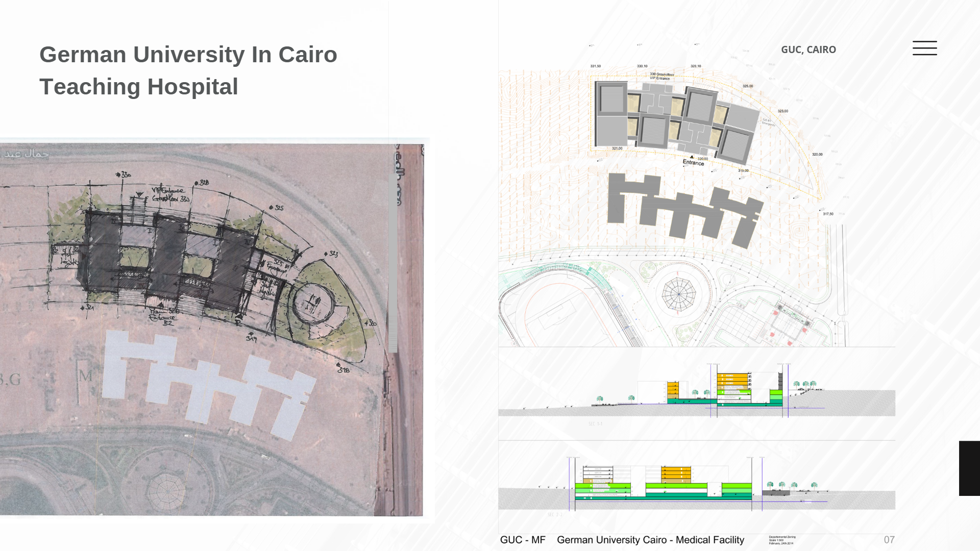Click the octagonal dome symbol in plan
The width and height of the screenshot is (980, 551).
[678, 294]
